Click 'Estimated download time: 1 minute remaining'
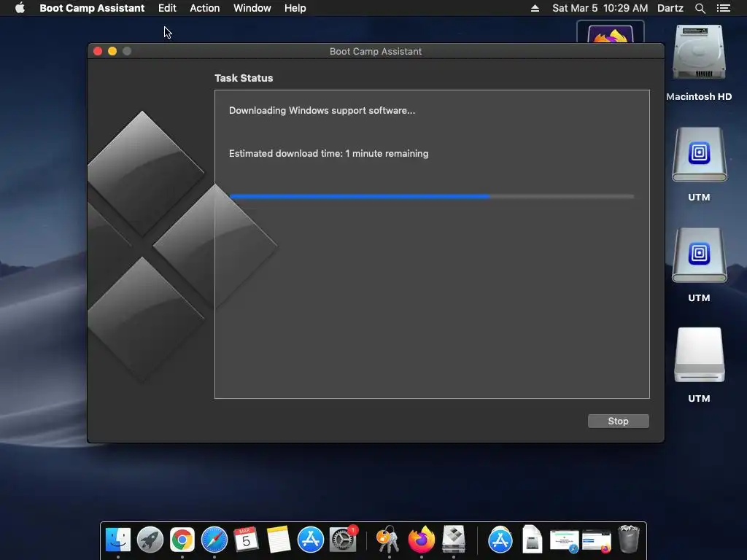 (x=329, y=153)
